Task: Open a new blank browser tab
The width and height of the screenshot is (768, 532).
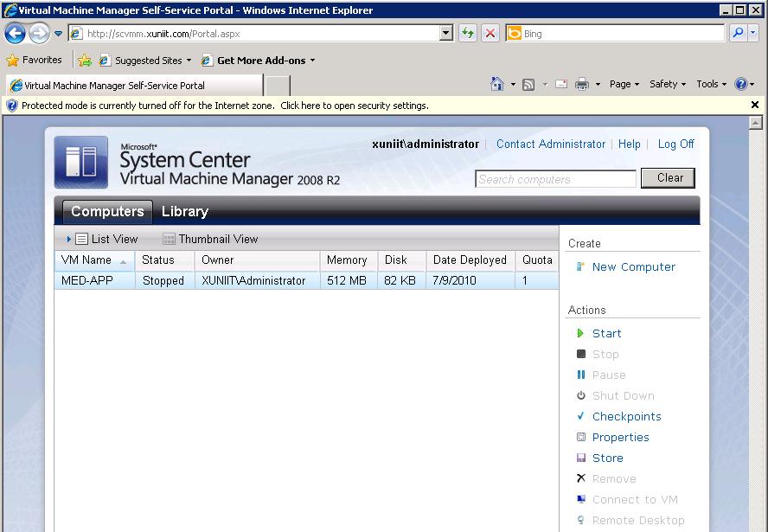Action: pyautogui.click(x=278, y=86)
